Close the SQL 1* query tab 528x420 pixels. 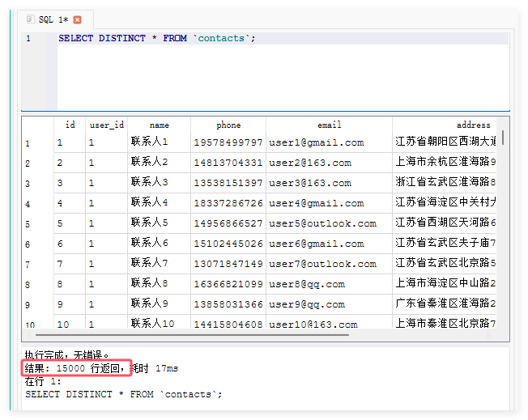click(x=78, y=20)
